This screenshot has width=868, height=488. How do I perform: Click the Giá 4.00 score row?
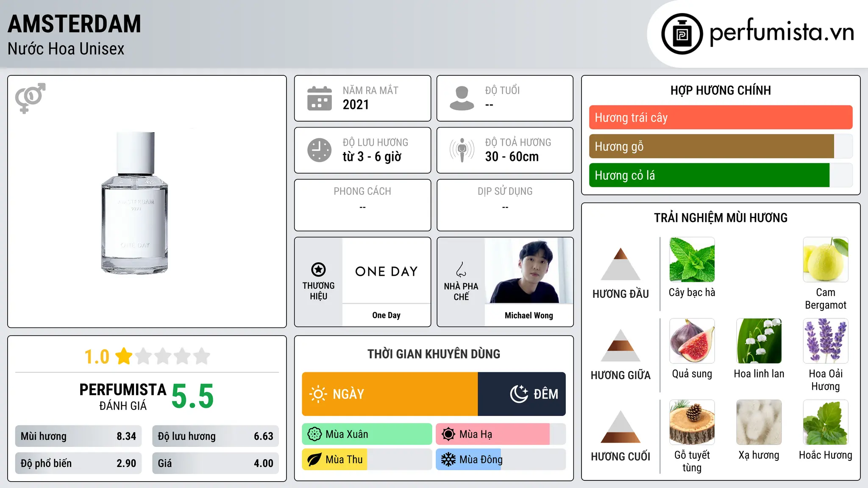pyautogui.click(x=215, y=463)
